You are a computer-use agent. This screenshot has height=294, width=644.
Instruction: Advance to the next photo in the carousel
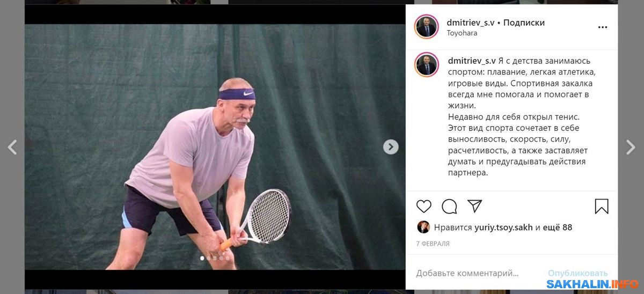[391, 147]
